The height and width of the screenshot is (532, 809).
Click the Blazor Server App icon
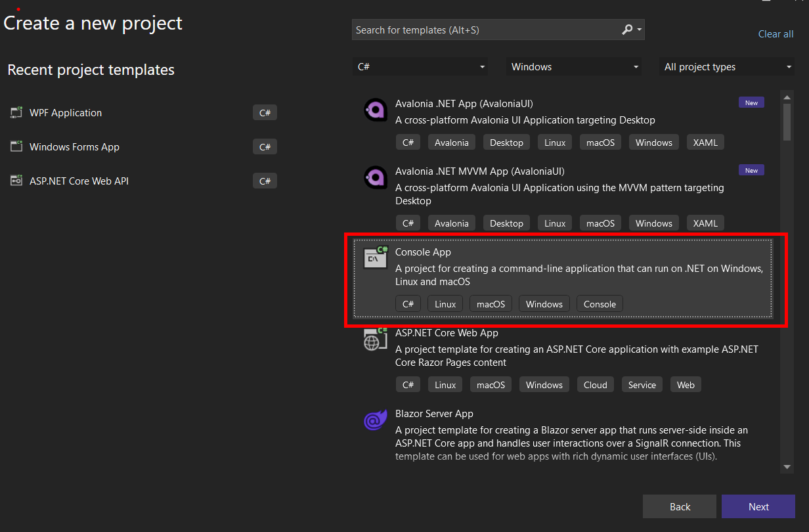(376, 419)
